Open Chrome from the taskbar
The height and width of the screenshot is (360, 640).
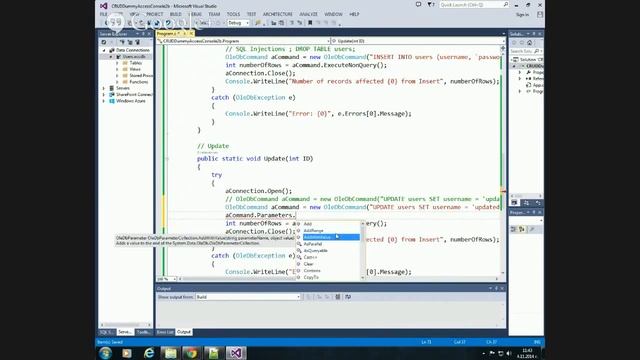point(192,353)
